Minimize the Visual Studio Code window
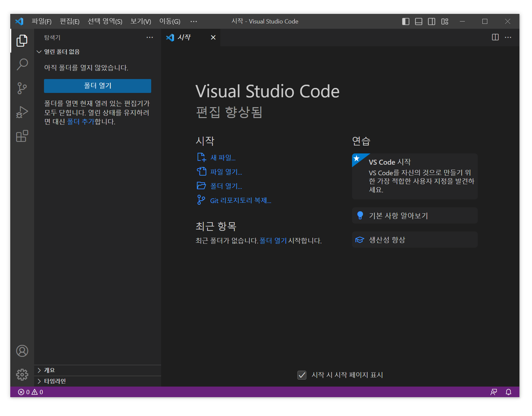The width and height of the screenshot is (532, 416). click(463, 21)
